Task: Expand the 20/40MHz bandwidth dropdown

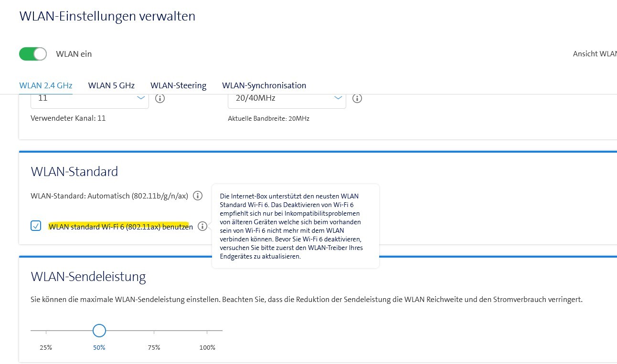Action: [287, 98]
